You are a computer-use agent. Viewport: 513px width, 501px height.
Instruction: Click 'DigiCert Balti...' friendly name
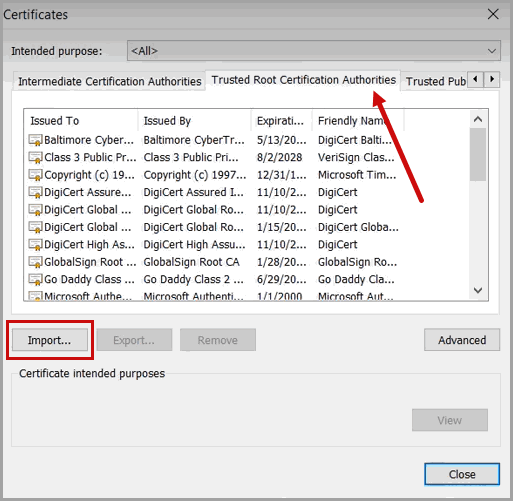coord(355,140)
